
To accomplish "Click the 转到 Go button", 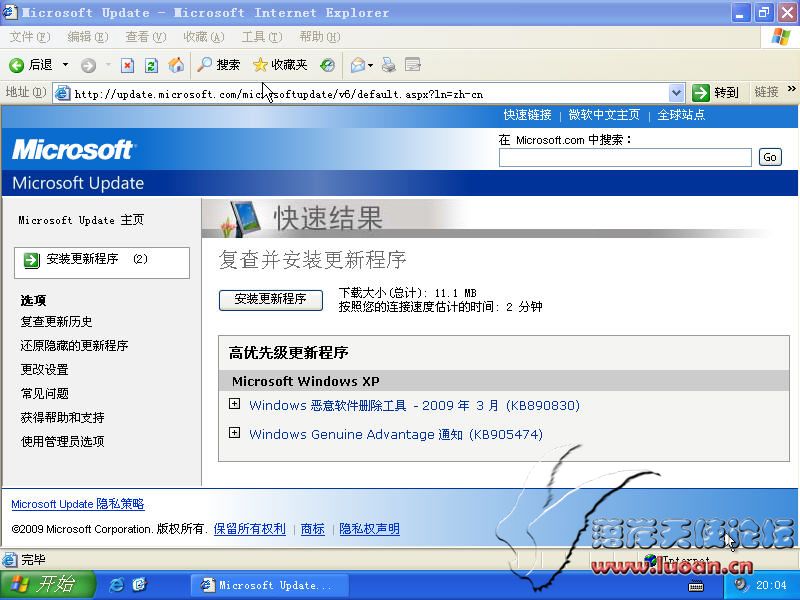I will point(715,93).
